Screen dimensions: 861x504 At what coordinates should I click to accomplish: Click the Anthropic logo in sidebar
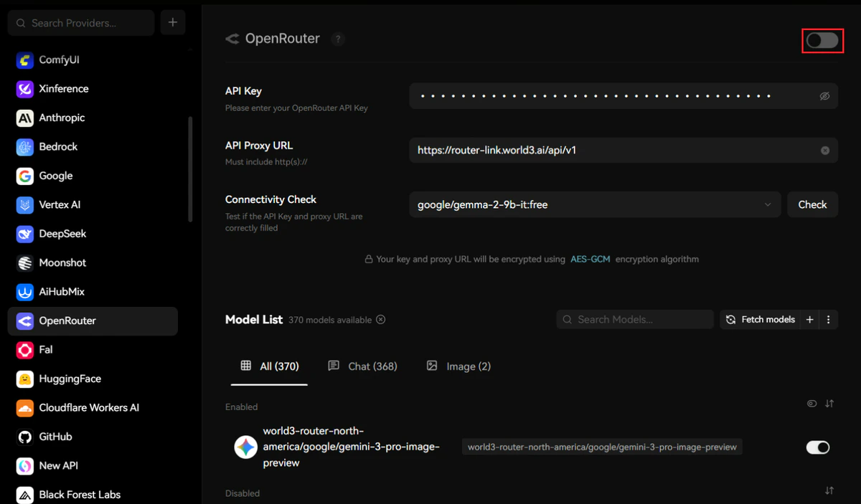coord(25,118)
